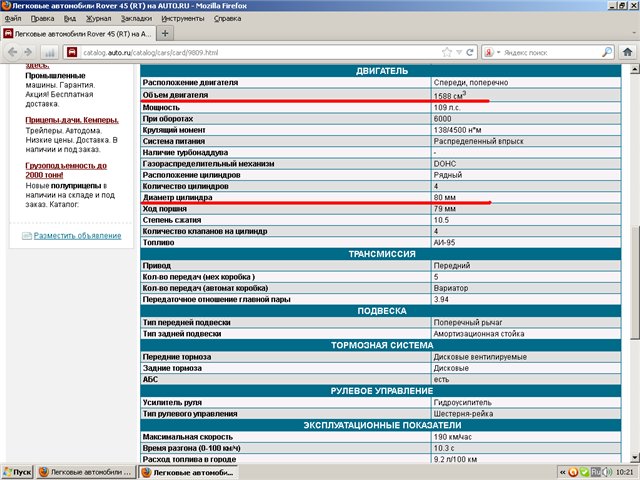
Task: Click the vertical scrollbar thumb
Action: (x=634, y=282)
